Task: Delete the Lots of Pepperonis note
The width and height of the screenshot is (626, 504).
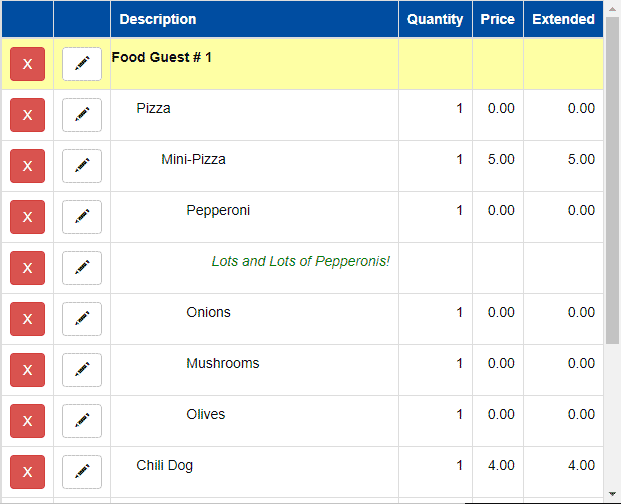Action: click(27, 268)
